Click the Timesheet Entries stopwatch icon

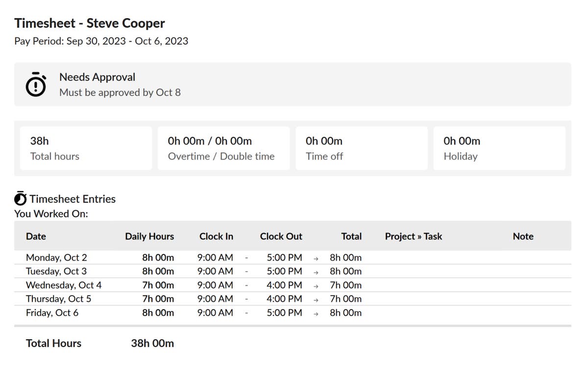pos(20,198)
